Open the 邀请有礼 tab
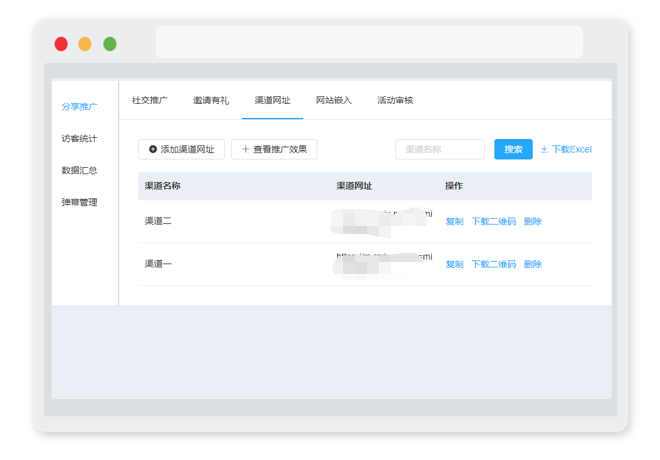The width and height of the screenshot is (660, 460). coord(211,100)
